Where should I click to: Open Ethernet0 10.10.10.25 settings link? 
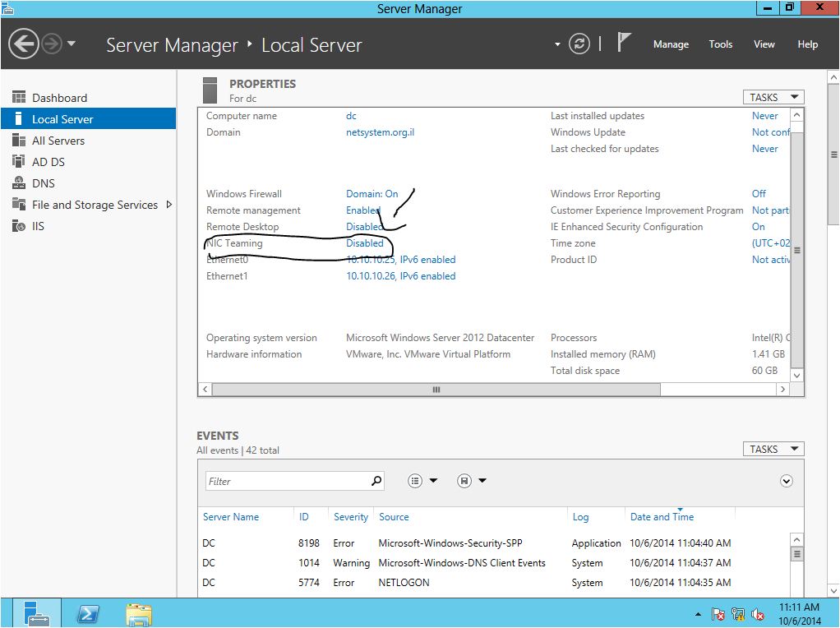click(401, 260)
